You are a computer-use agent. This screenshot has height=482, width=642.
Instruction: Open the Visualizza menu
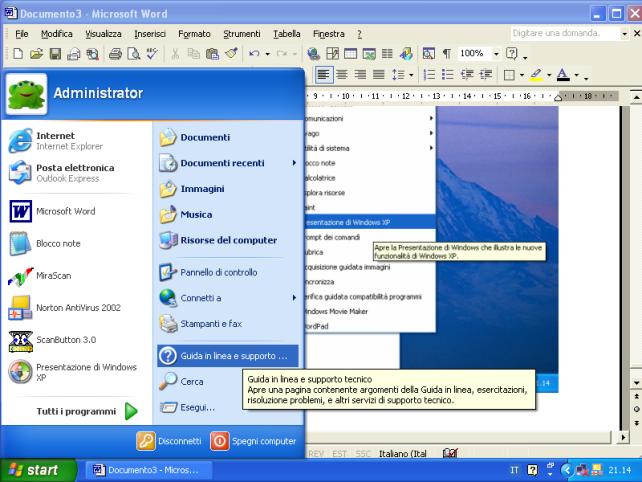103,34
